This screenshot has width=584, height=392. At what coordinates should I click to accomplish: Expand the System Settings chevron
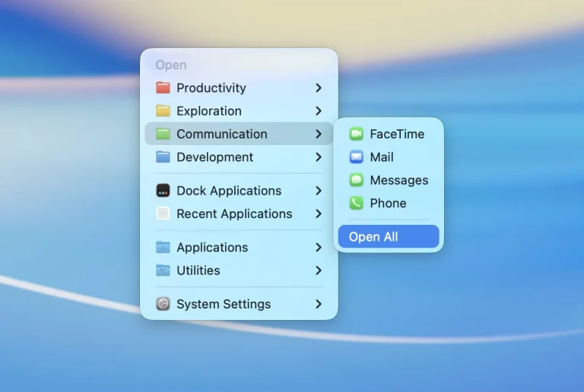tap(319, 304)
